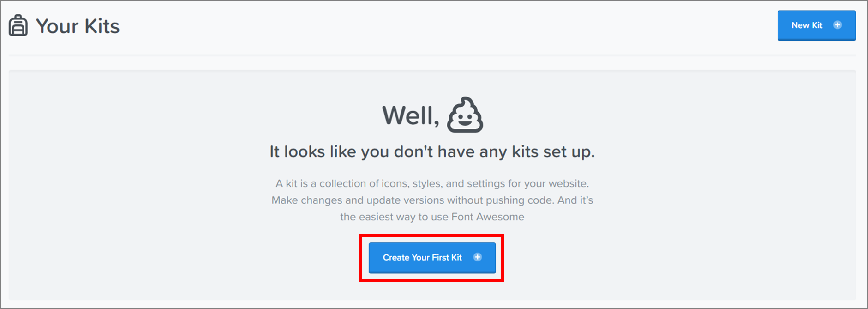
Task: Click the word "kits" in large heading
Action: 525,151
